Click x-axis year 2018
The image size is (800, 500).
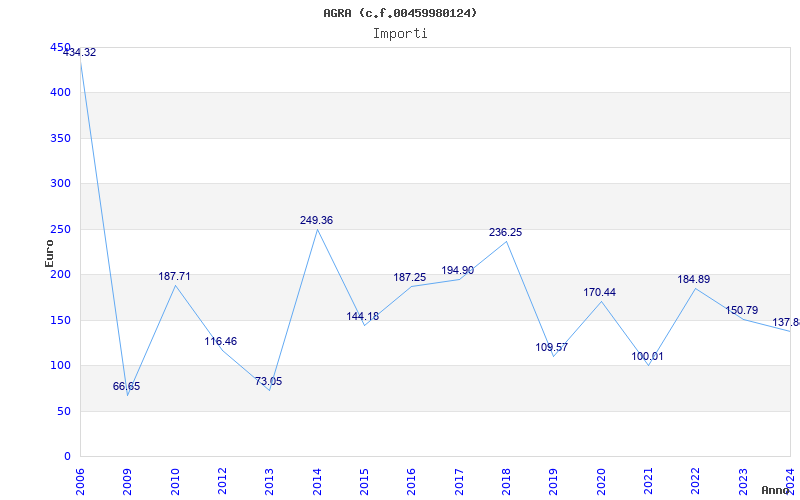[x=506, y=481]
